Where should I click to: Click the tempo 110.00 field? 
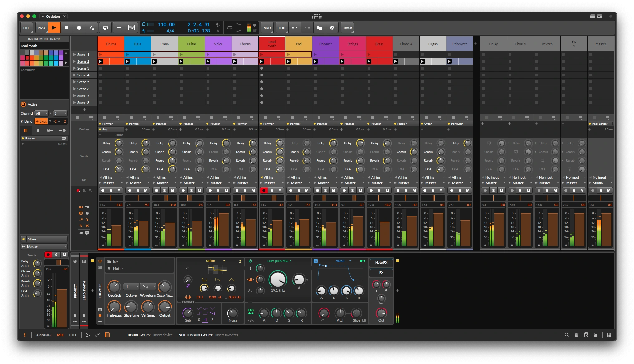(x=166, y=24)
